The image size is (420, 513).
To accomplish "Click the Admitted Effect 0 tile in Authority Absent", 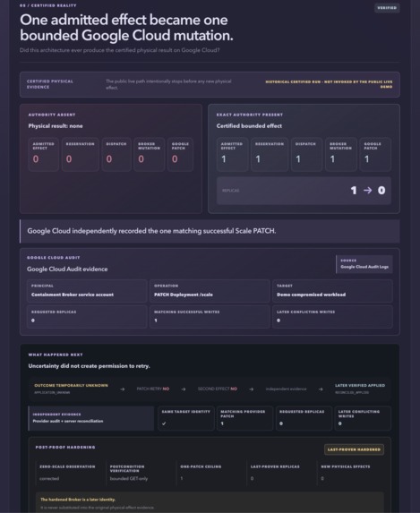I will pos(43,154).
